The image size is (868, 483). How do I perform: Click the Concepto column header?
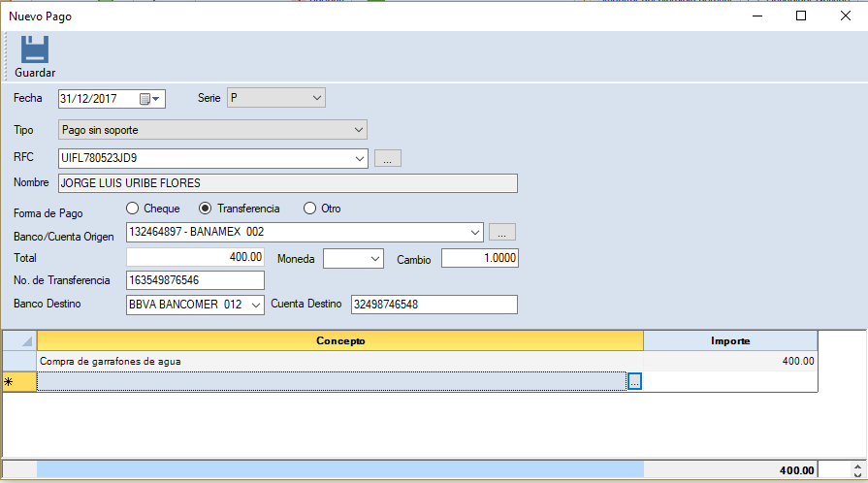[x=339, y=341]
